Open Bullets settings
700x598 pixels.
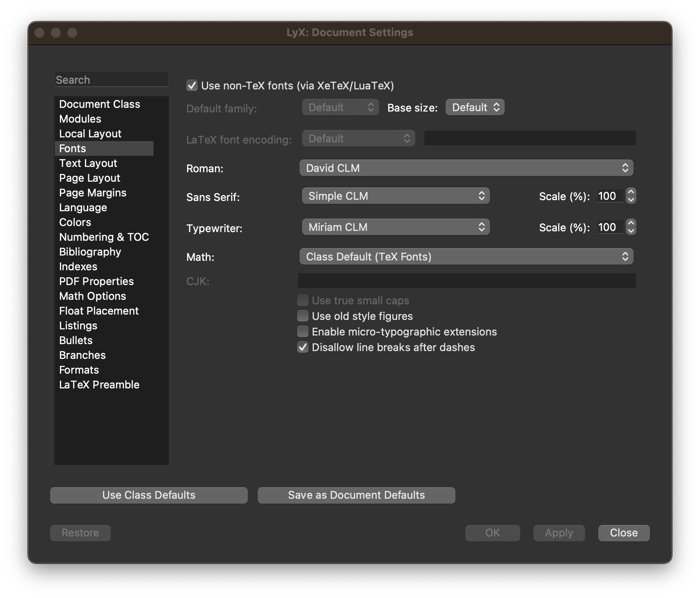[x=104, y=340]
